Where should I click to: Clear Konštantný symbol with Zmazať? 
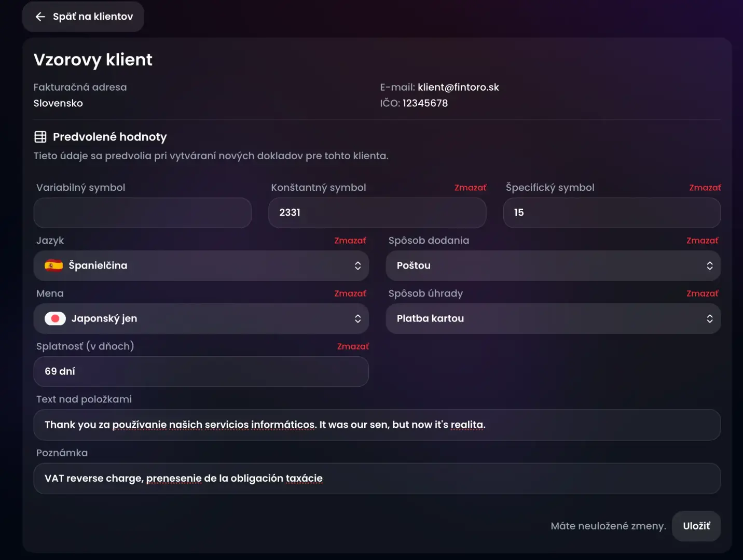coord(470,188)
